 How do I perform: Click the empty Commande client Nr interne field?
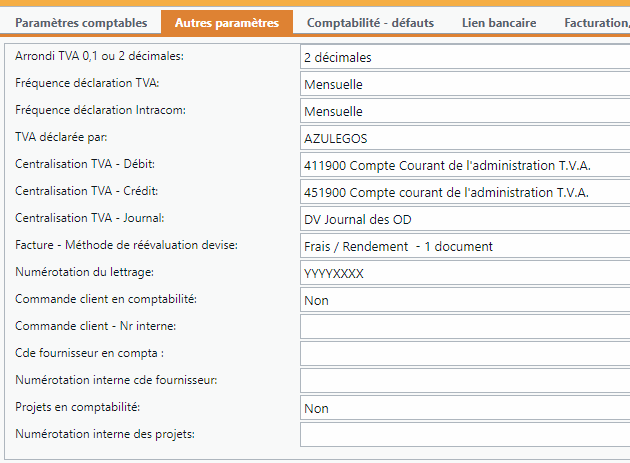point(465,327)
